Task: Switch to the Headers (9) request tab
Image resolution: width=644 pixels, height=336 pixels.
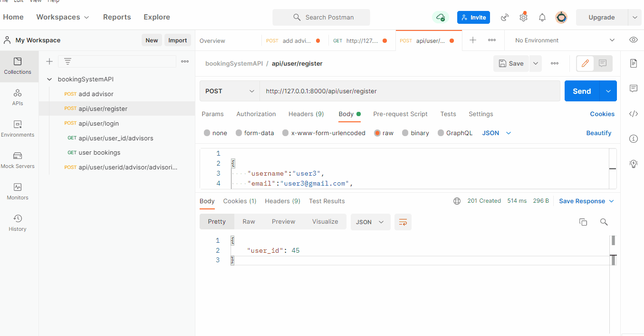Action: coord(306,114)
